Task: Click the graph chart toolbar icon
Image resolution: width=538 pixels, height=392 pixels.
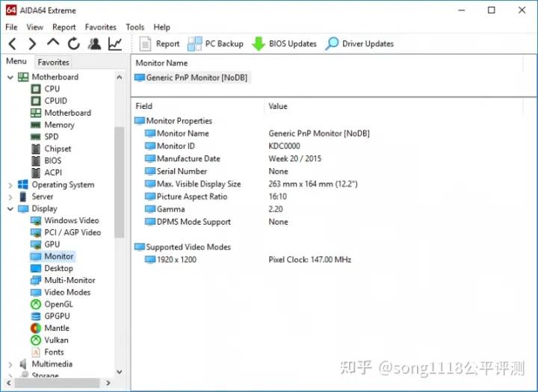Action: tap(115, 44)
